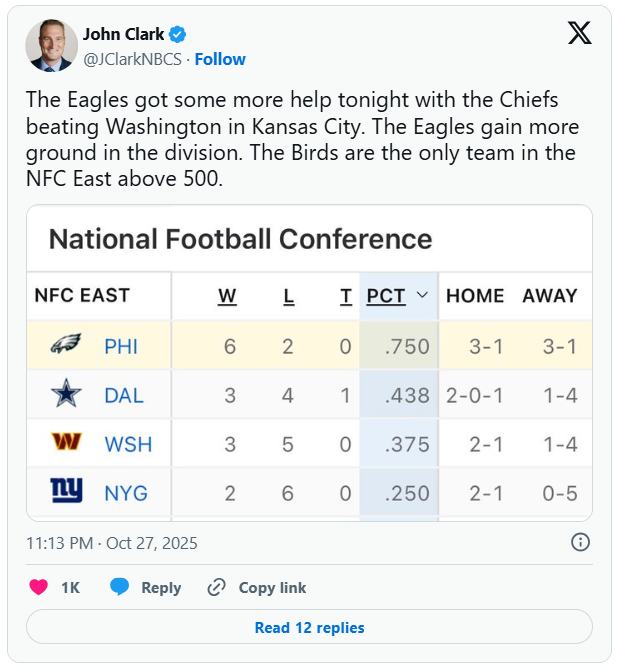
Task: Open the PHI team link
Action: pos(121,347)
